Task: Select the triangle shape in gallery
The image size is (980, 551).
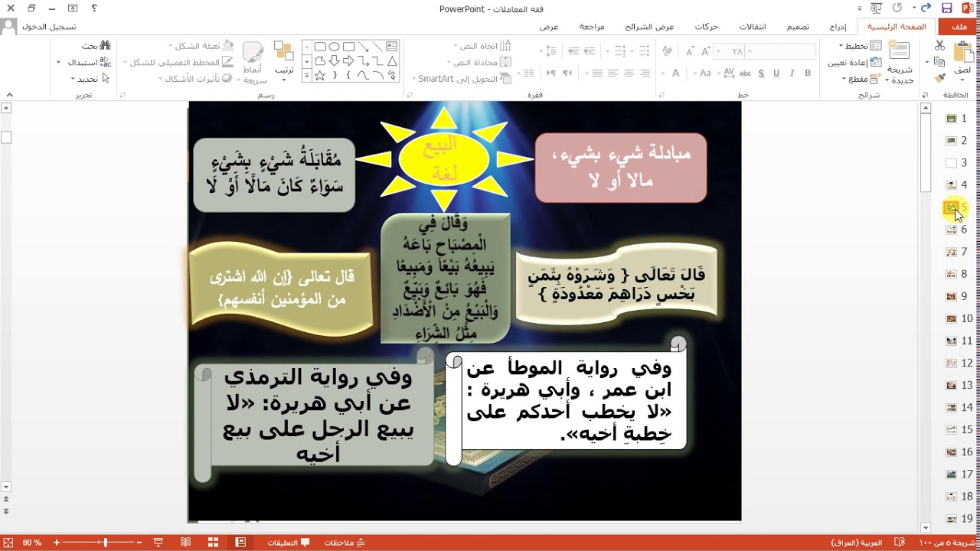Action: pos(392,61)
